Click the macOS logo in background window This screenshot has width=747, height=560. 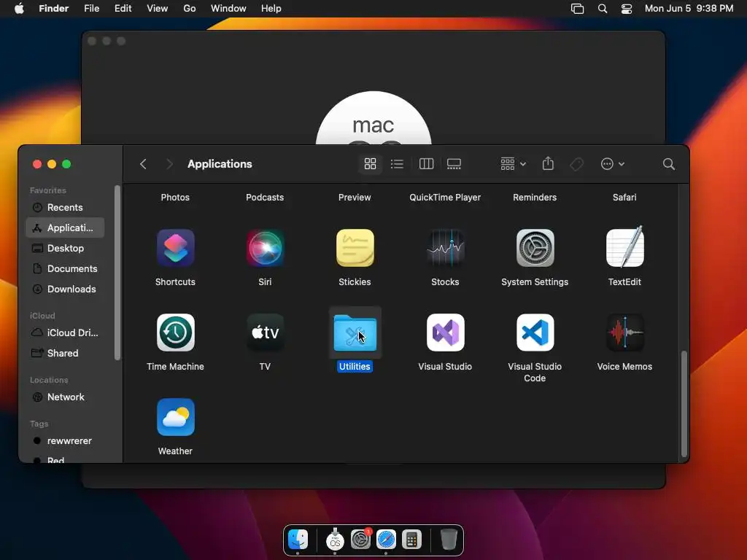373,119
